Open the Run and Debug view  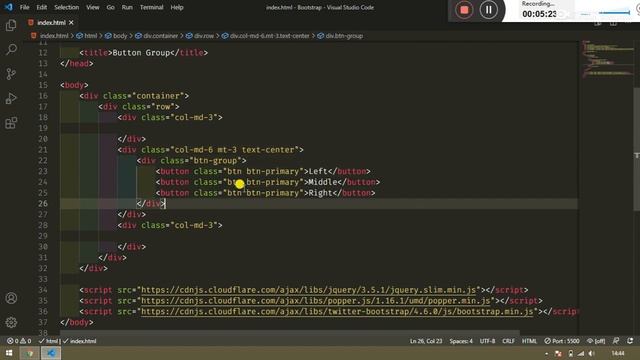pyautogui.click(x=11, y=98)
